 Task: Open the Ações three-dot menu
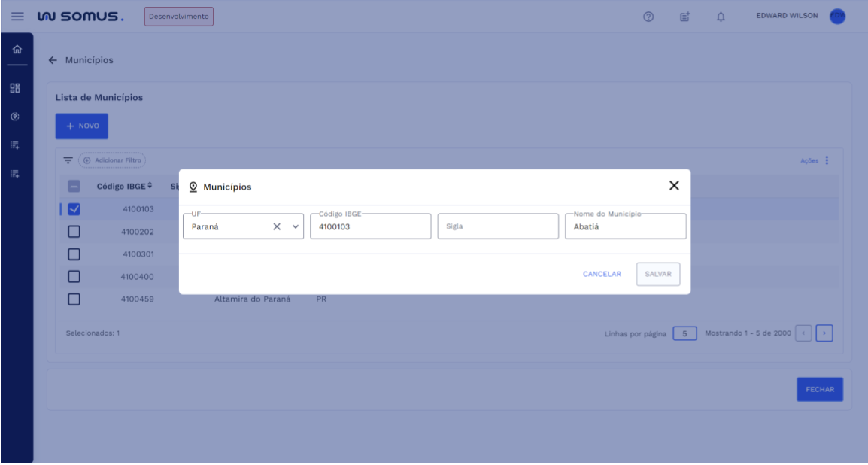coord(827,160)
